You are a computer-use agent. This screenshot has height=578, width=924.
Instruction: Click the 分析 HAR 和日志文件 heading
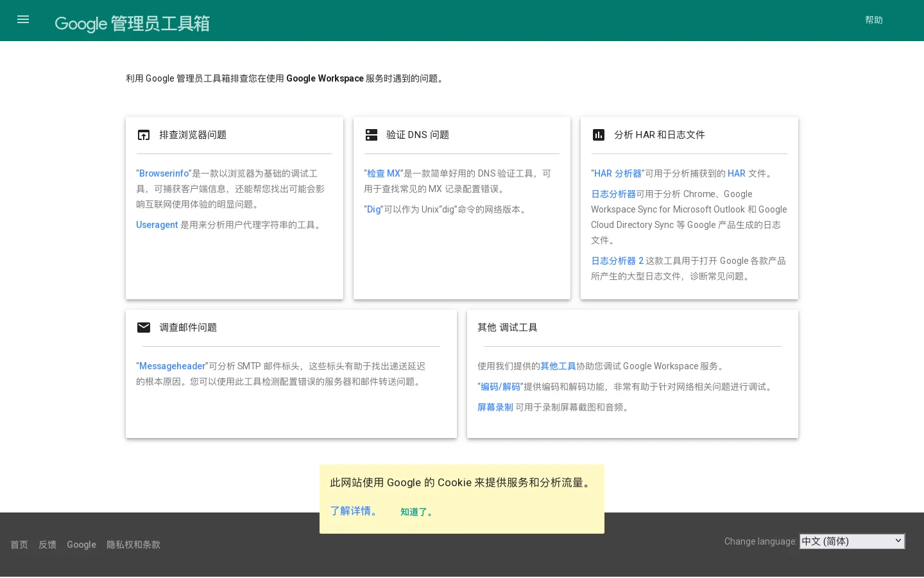coord(660,135)
